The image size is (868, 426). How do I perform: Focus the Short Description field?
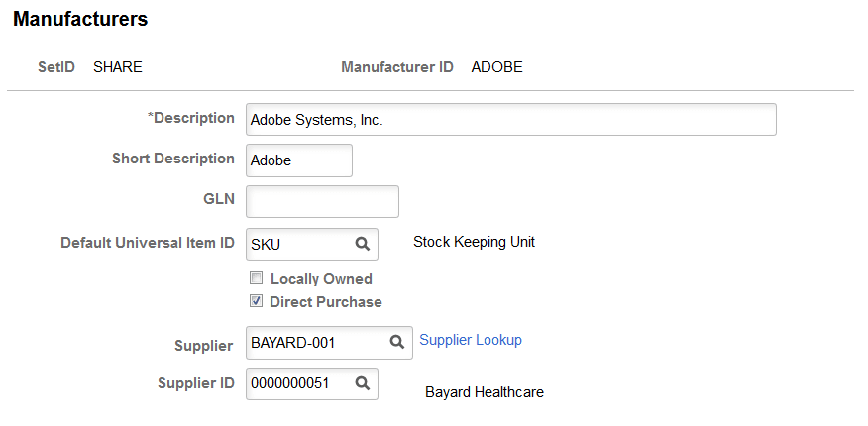(299, 160)
